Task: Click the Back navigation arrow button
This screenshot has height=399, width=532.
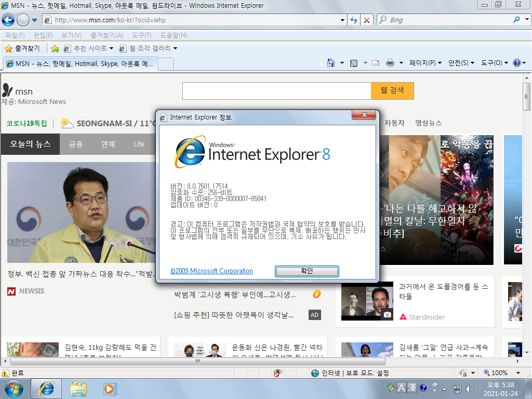Action: (8, 20)
